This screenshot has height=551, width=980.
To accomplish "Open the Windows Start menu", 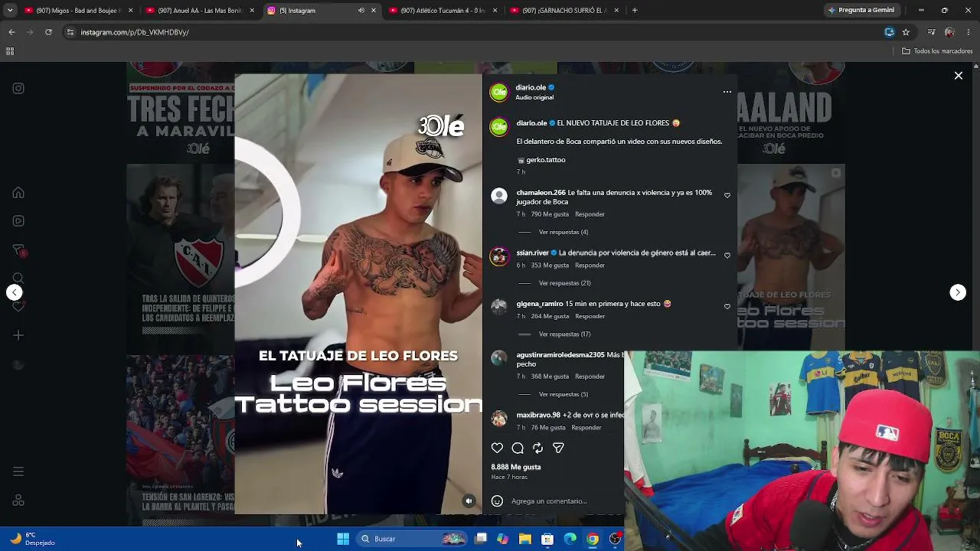I will [x=343, y=539].
